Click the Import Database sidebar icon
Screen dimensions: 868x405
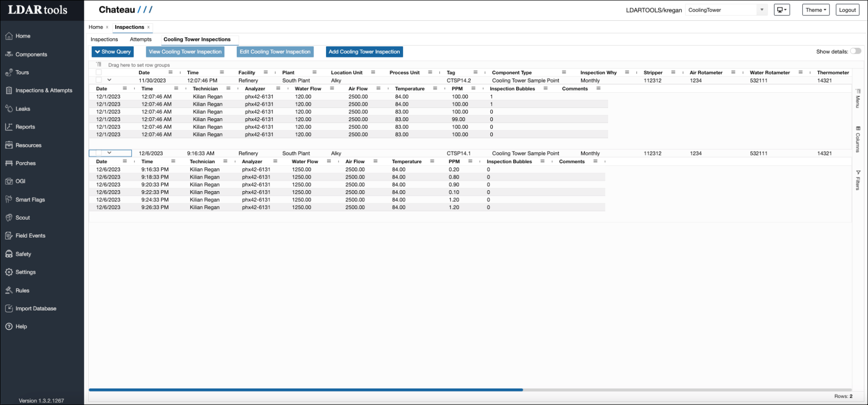click(9, 308)
